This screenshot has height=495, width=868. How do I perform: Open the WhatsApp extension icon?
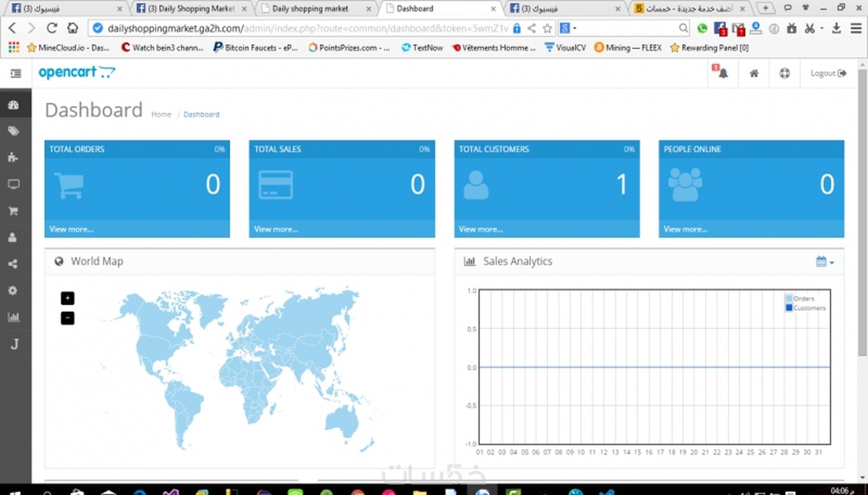tap(703, 29)
